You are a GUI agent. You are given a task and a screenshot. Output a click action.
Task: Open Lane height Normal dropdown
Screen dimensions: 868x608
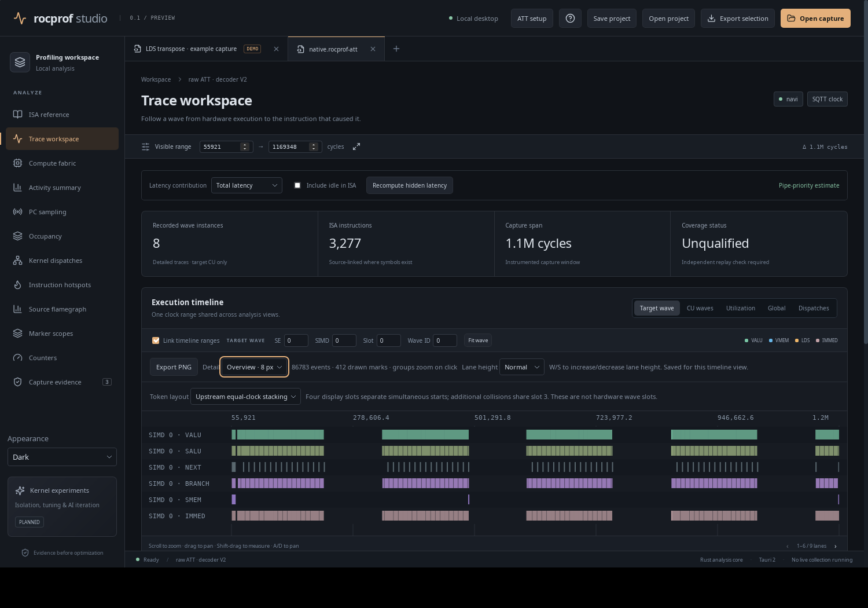(x=522, y=367)
